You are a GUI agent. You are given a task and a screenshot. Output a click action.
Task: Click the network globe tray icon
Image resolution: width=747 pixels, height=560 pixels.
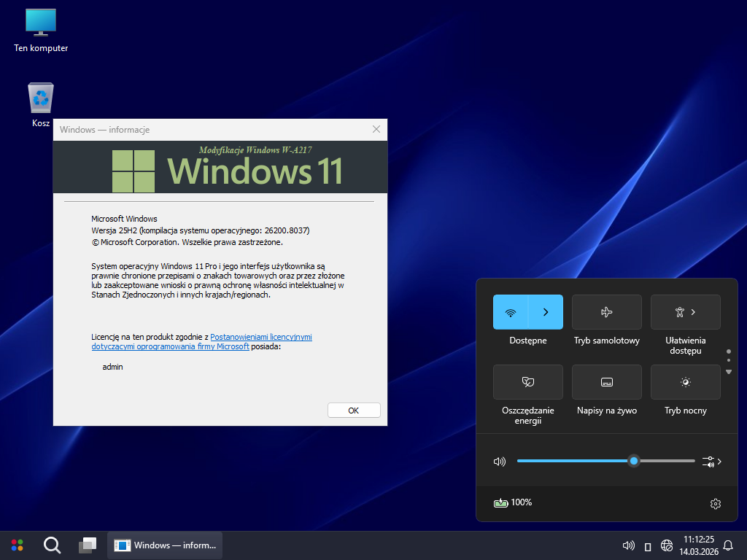click(x=666, y=545)
